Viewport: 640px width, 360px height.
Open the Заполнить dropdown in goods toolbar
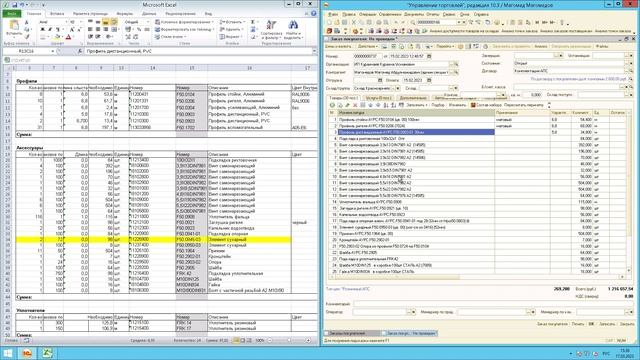[x=416, y=105]
